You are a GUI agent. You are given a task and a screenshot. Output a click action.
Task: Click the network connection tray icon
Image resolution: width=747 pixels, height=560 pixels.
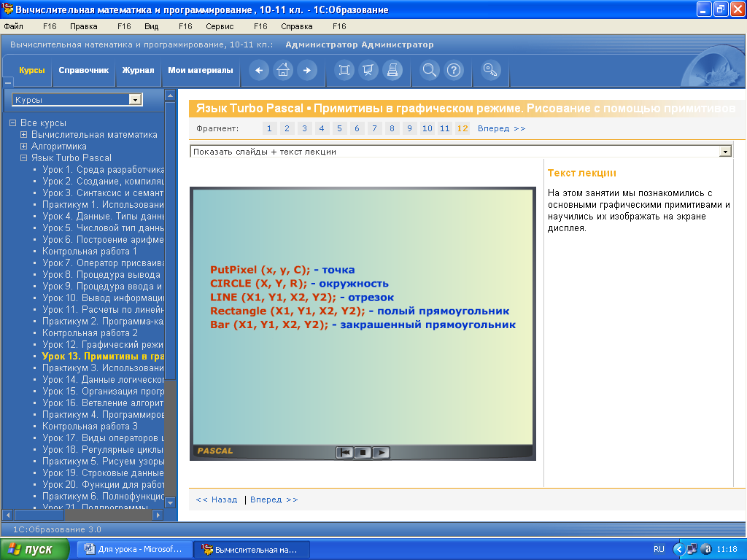(692, 549)
